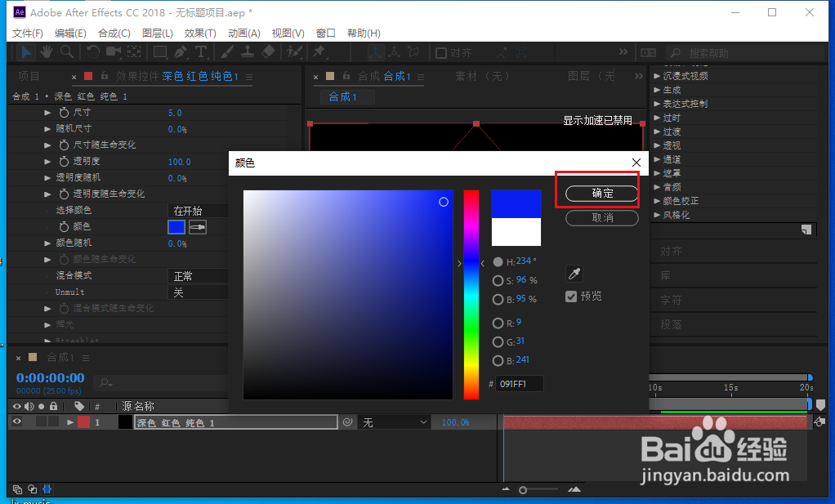Click the eyedropper beside the 颜色 swatch

coord(198,227)
